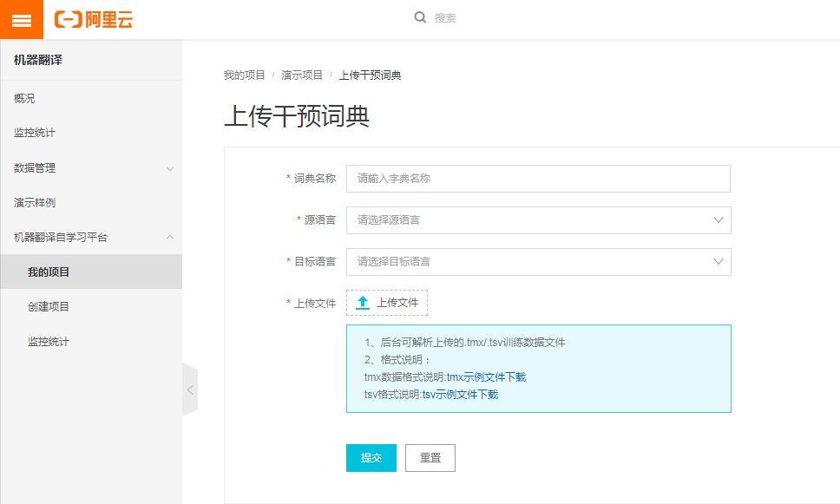Collapse 机器翻译自学习平台 with its chevron

(170, 237)
